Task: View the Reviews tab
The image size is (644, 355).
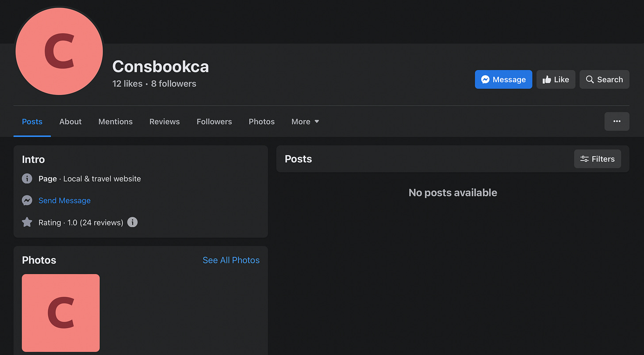Action: click(165, 122)
